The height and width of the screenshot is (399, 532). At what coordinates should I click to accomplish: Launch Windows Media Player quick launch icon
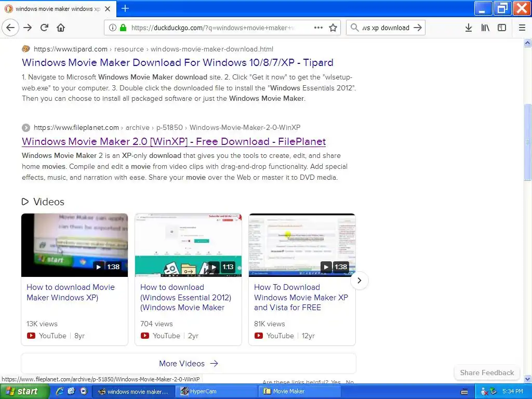83,391
